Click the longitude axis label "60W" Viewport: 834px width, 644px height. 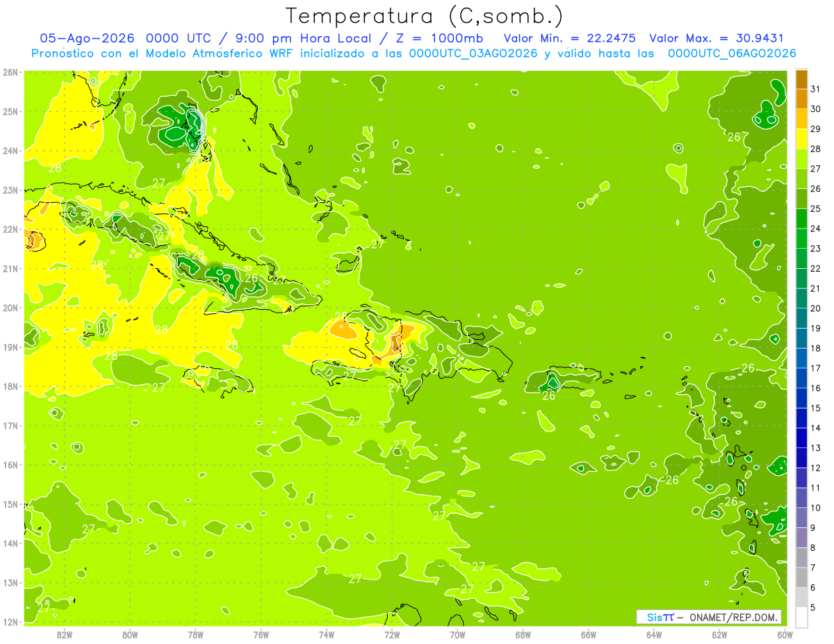(x=785, y=634)
